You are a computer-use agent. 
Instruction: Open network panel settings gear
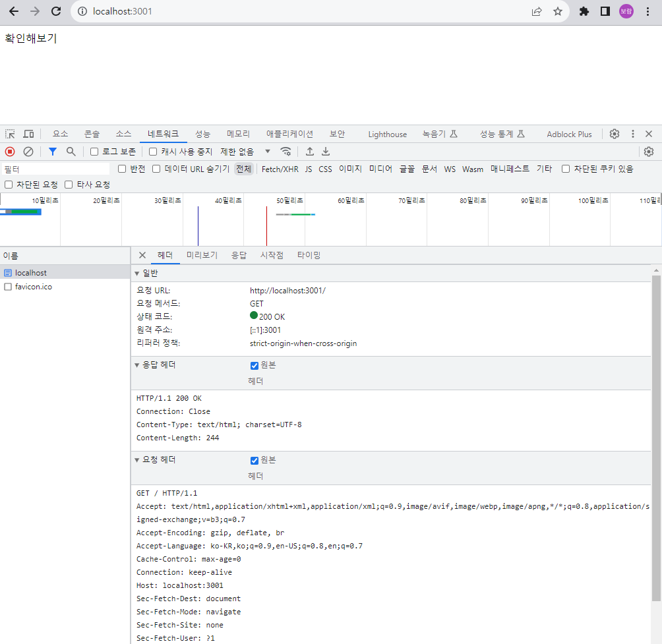pyautogui.click(x=649, y=152)
